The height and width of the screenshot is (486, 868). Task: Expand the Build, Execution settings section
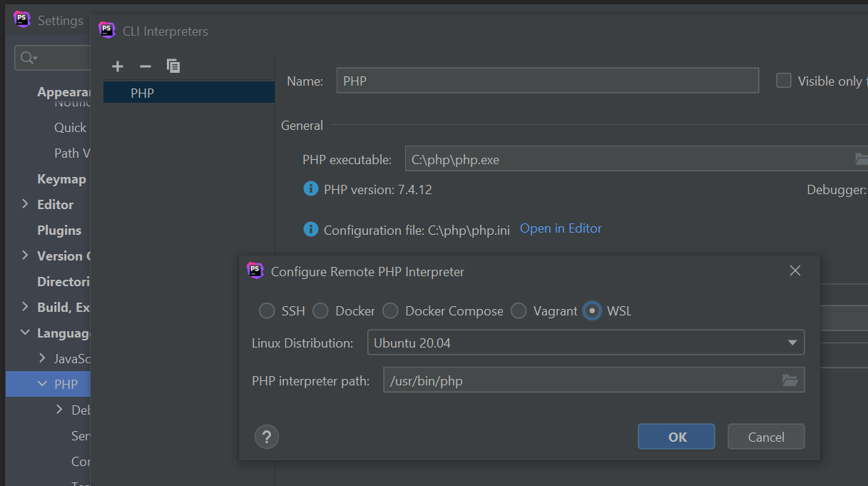(x=26, y=307)
